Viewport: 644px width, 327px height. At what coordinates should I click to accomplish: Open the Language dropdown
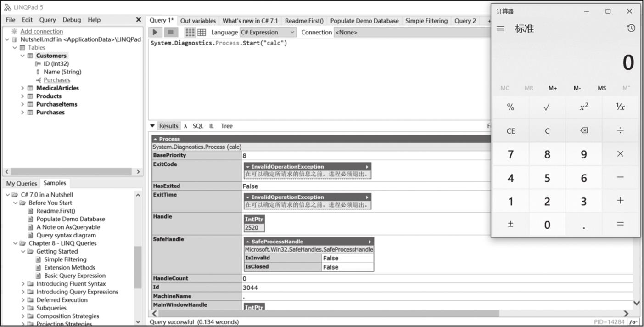pos(268,32)
